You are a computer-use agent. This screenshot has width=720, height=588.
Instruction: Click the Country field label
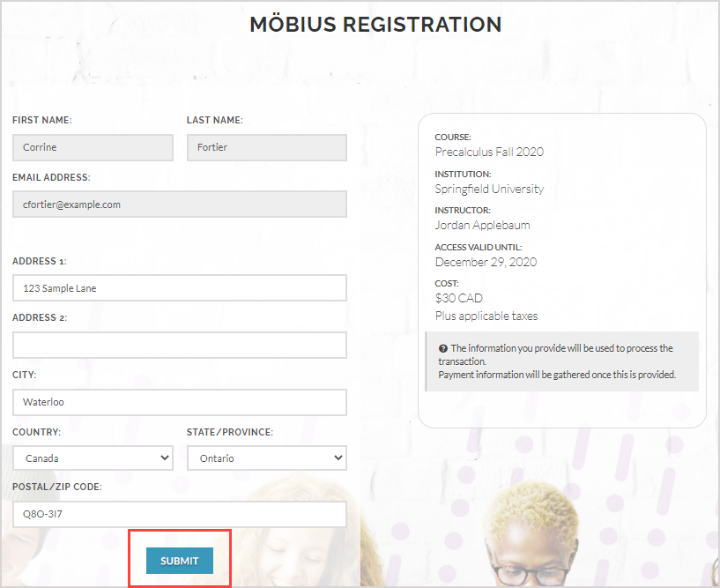pyautogui.click(x=36, y=432)
